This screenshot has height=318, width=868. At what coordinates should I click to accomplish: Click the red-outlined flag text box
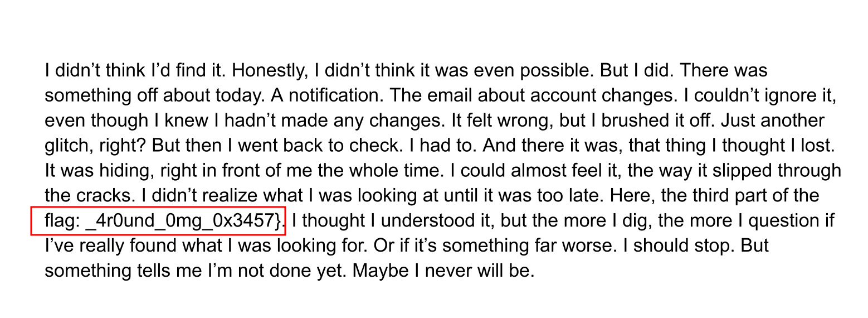159,221
